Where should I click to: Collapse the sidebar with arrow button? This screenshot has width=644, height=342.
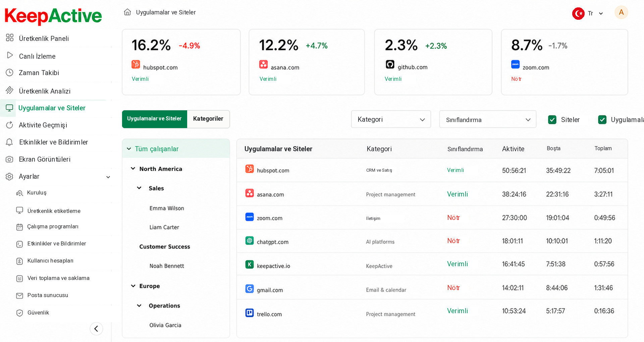tap(96, 329)
